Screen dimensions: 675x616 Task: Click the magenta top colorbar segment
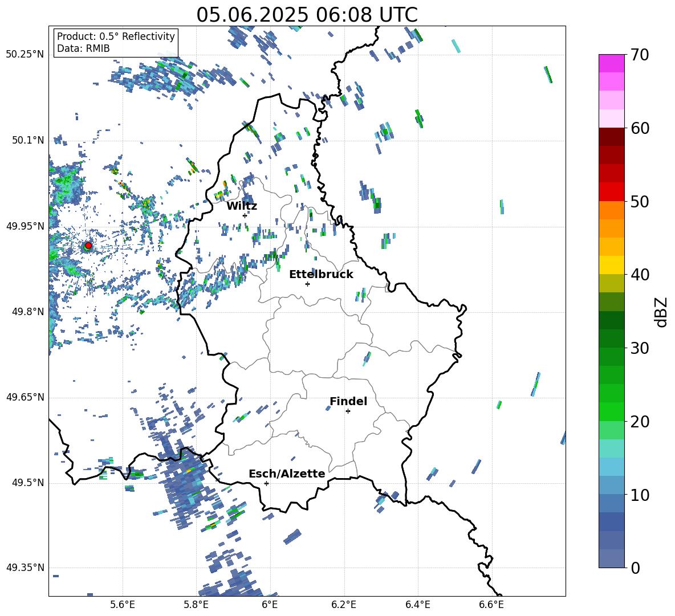tap(611, 63)
